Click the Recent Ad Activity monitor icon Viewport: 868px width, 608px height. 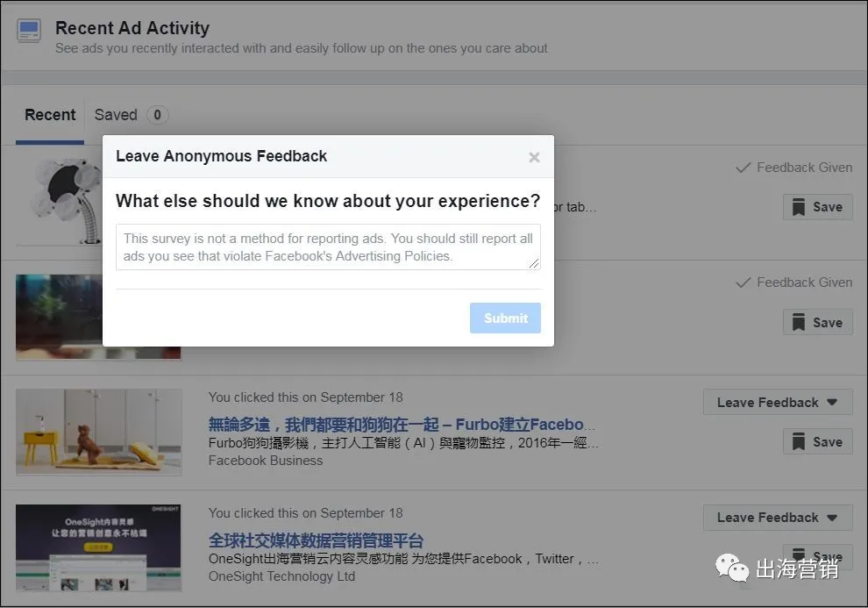click(28, 31)
